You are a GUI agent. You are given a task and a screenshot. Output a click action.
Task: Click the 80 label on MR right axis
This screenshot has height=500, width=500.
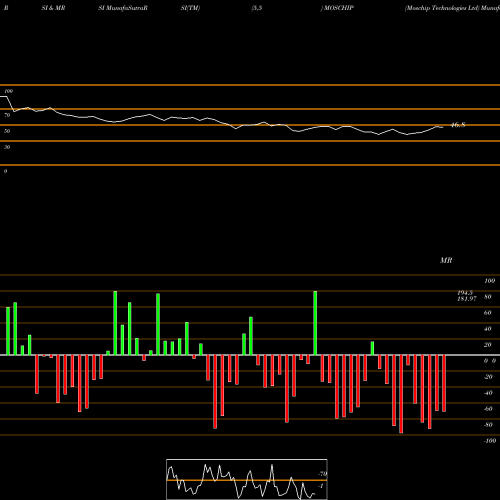point(488,297)
